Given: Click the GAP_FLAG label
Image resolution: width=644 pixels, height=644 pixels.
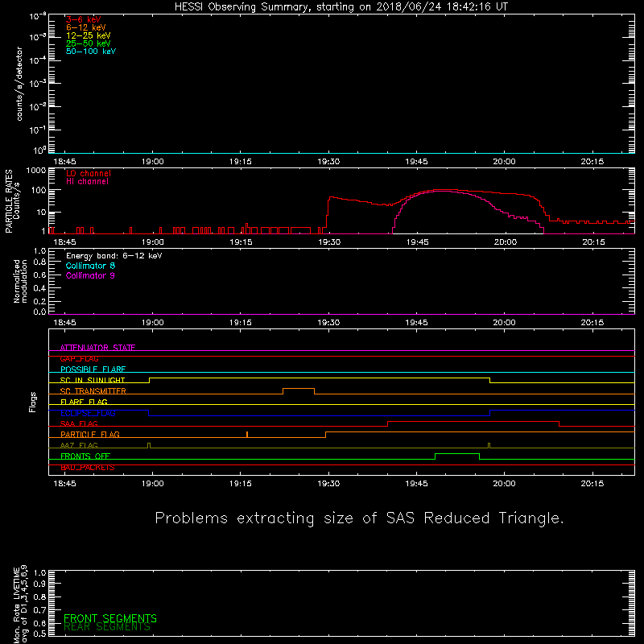Looking at the screenshot, I should point(79,358).
